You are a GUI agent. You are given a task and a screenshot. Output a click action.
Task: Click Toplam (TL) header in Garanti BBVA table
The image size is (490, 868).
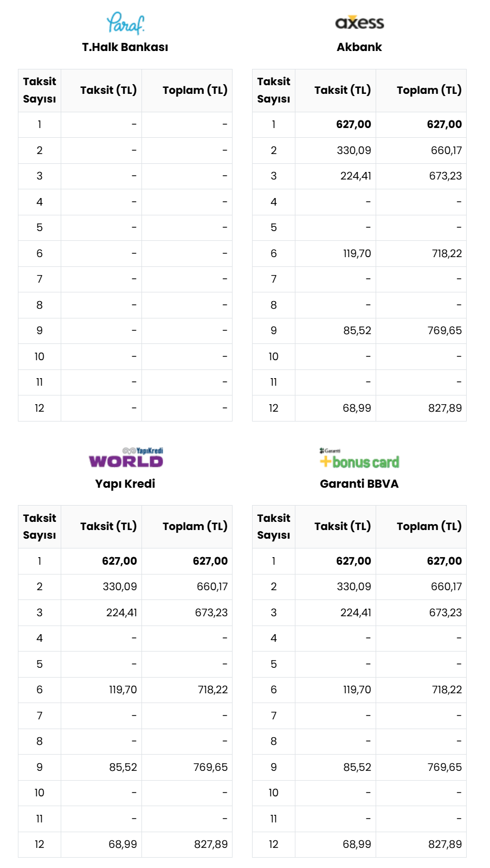pos(429,526)
